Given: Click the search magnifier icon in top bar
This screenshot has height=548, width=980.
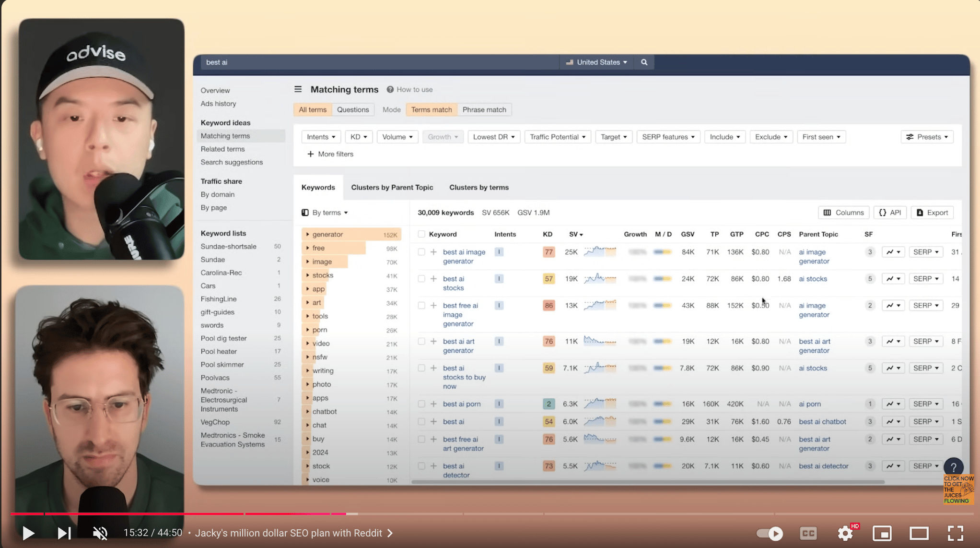Looking at the screenshot, I should tap(644, 62).
